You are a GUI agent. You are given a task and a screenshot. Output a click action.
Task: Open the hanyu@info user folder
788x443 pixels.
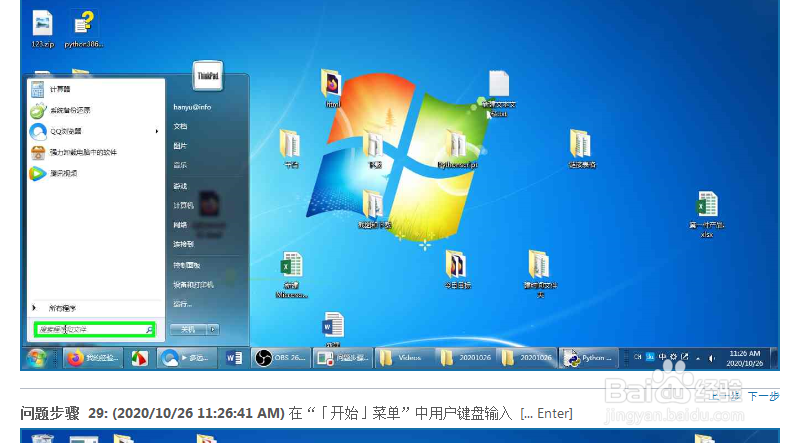192,107
